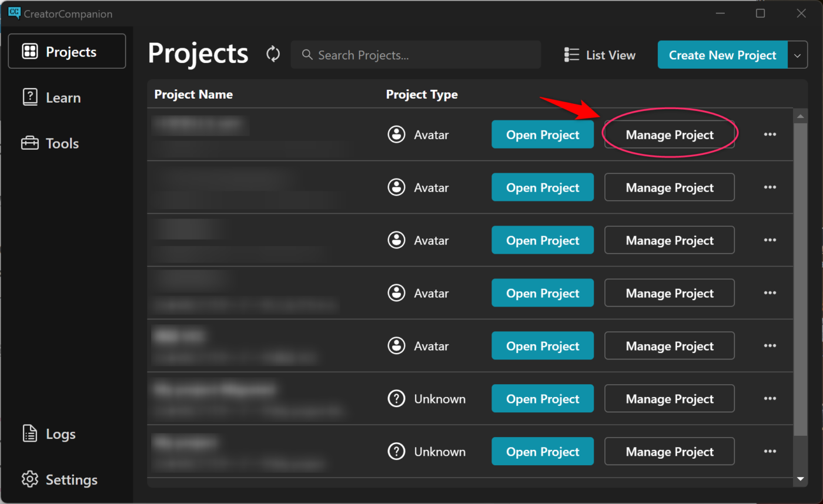Click the question-mark icon of the first Unknown project

pyautogui.click(x=397, y=399)
